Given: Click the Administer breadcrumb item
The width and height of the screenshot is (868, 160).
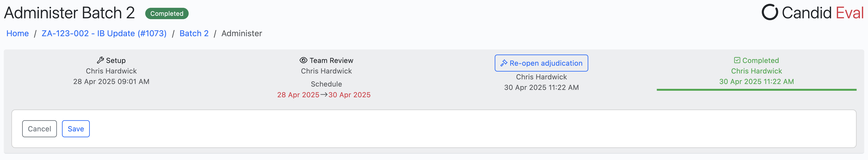Looking at the screenshot, I should tap(242, 33).
